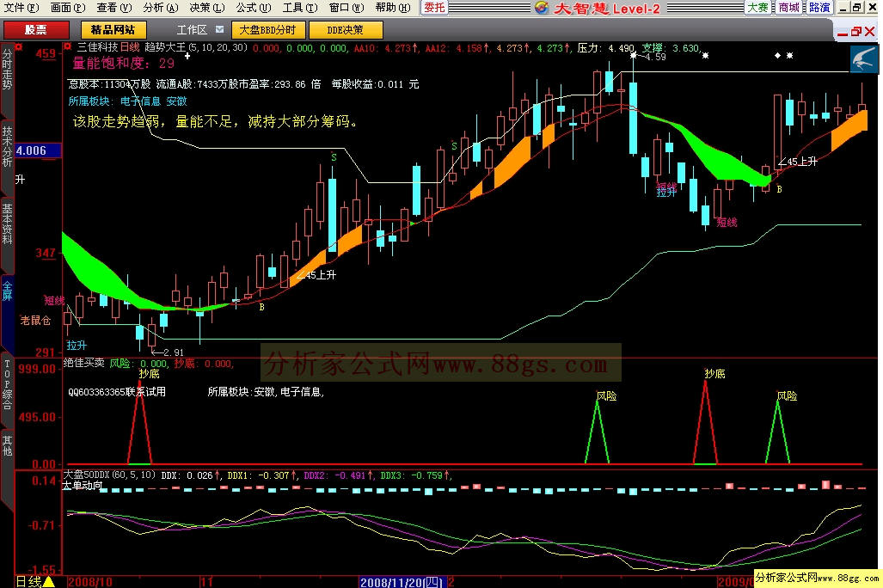883x588 pixels.
Task: Open the 查看(V) menu
Action: (x=113, y=8)
